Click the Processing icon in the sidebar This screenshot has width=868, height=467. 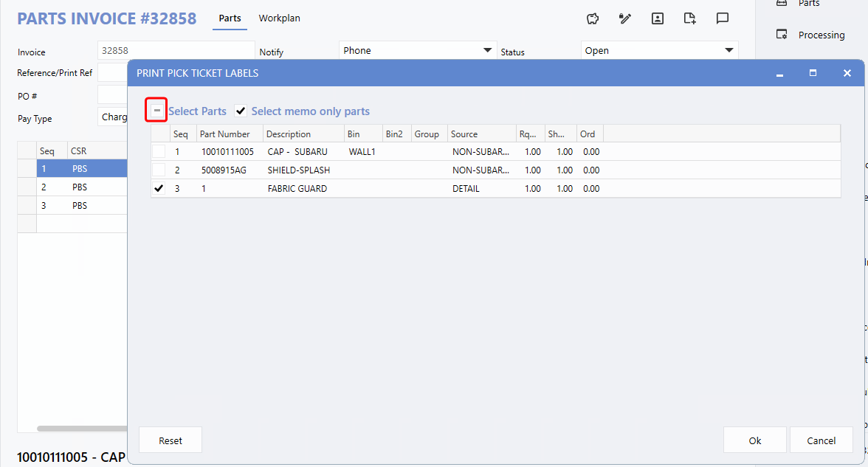782,35
